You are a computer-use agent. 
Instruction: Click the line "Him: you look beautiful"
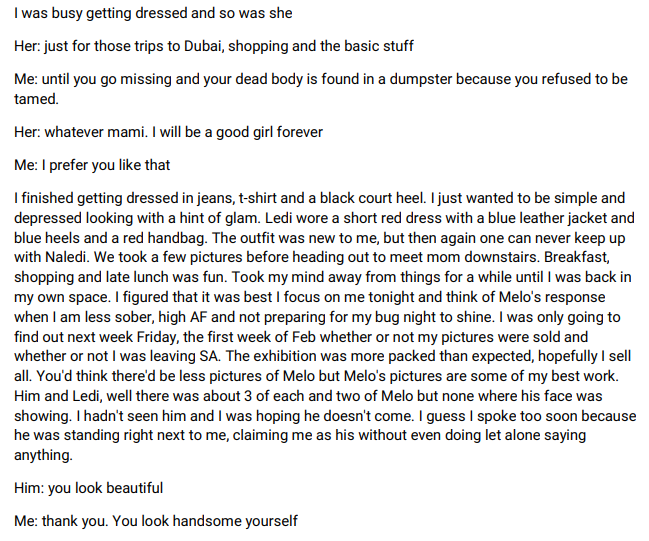coord(88,488)
